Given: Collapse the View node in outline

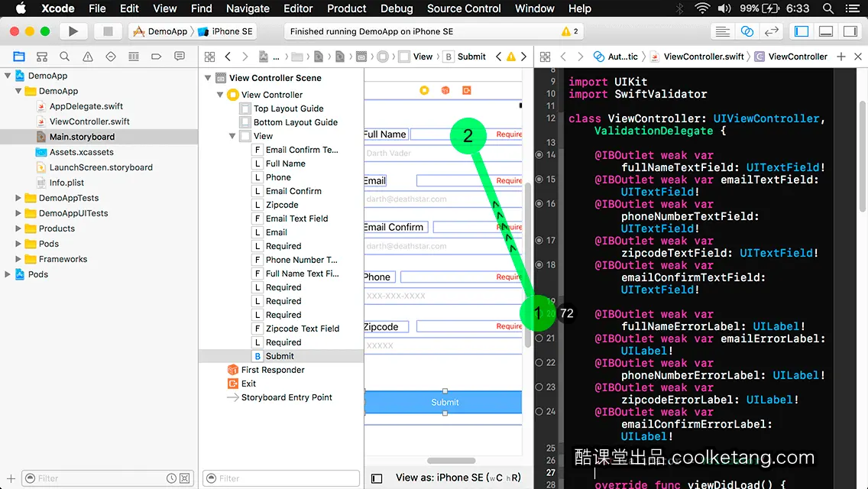Looking at the screenshot, I should 232,136.
